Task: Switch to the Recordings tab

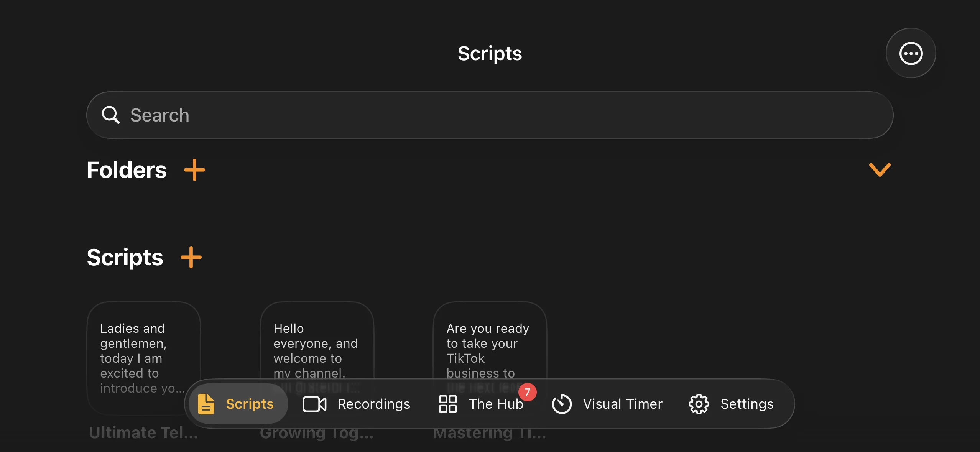Action: point(356,404)
